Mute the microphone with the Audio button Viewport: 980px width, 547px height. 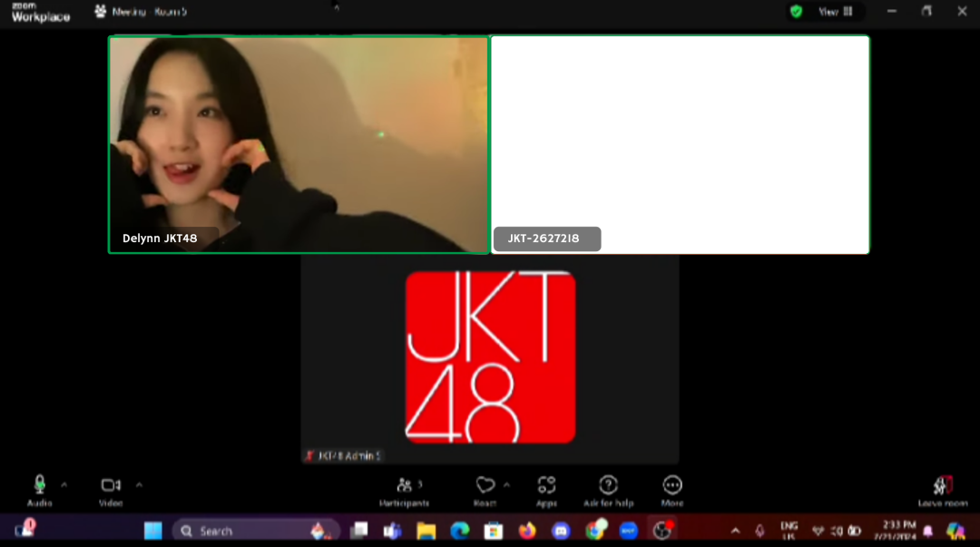(39, 491)
